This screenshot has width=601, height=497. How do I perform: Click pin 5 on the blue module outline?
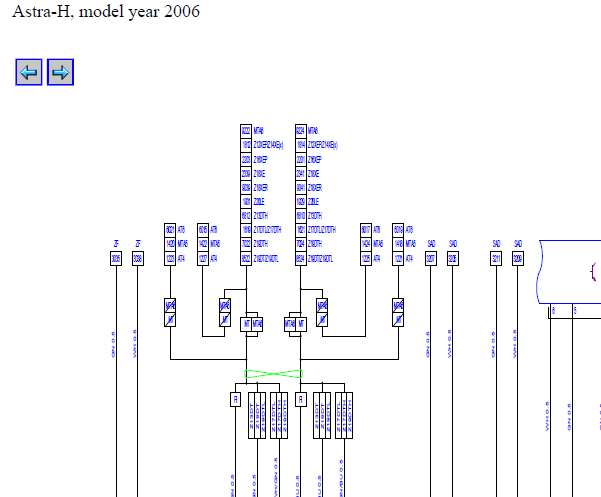pos(575,311)
